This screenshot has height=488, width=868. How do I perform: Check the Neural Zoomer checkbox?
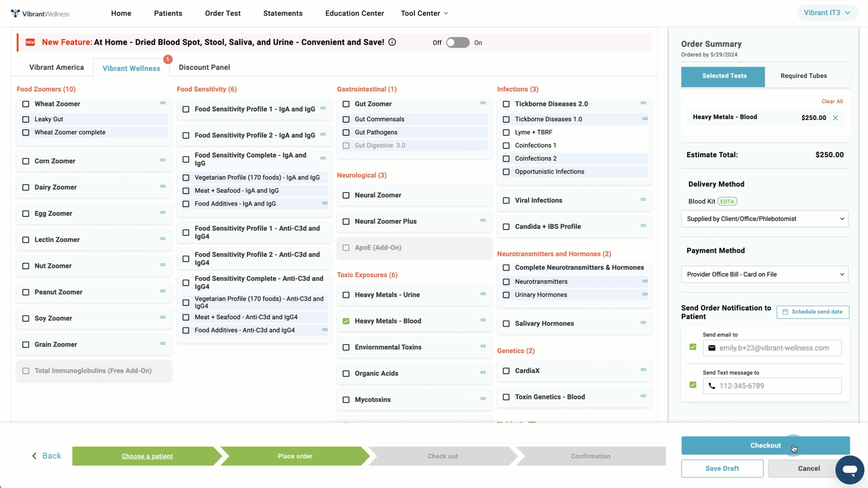click(346, 196)
